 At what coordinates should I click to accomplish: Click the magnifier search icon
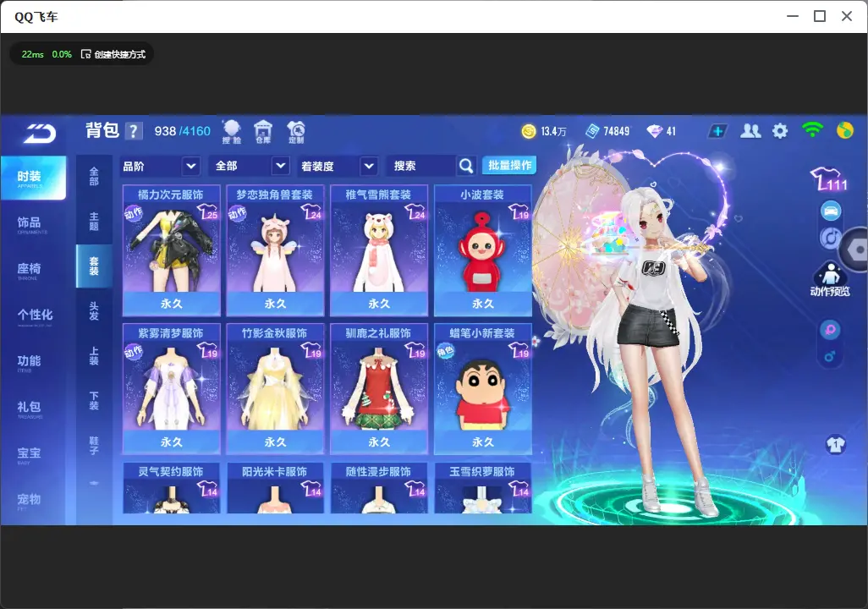[466, 166]
